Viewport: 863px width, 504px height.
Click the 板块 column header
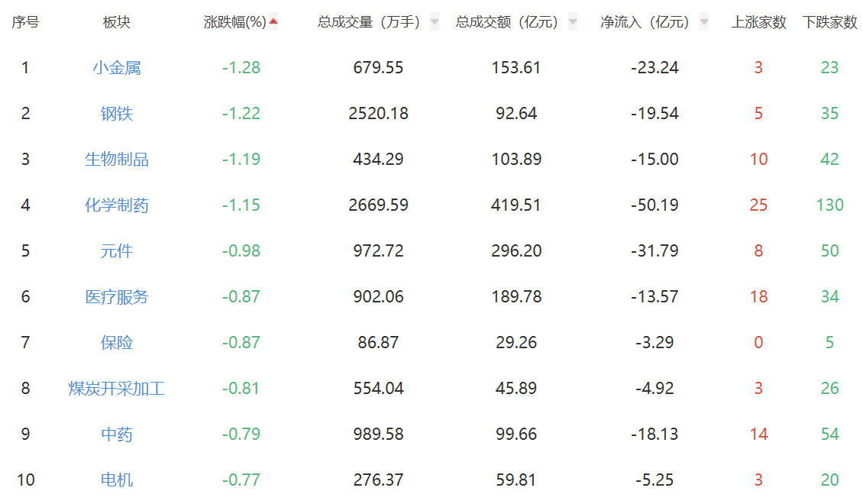[x=117, y=22]
